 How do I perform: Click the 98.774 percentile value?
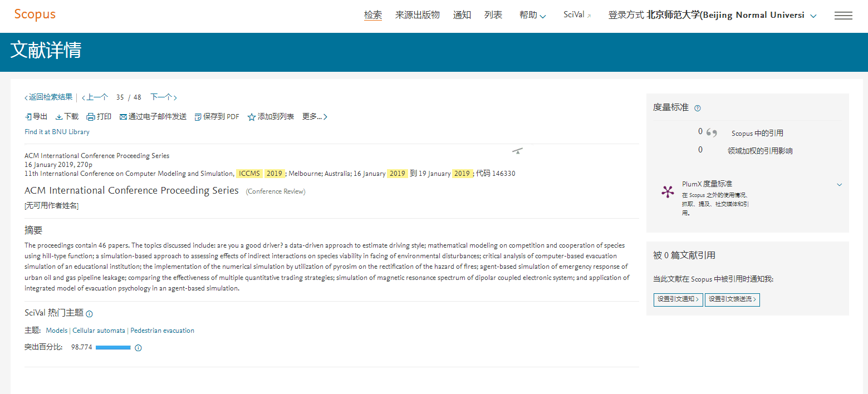pyautogui.click(x=81, y=348)
